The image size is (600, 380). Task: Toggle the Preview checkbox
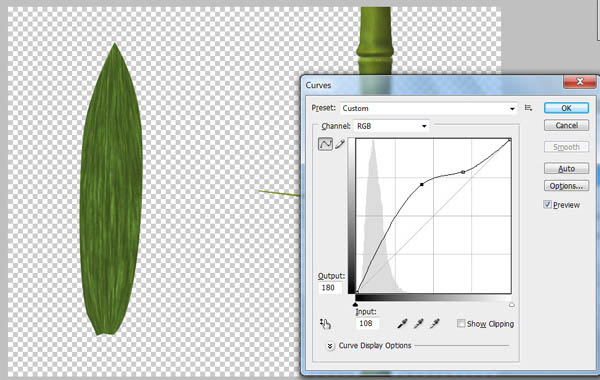548,205
